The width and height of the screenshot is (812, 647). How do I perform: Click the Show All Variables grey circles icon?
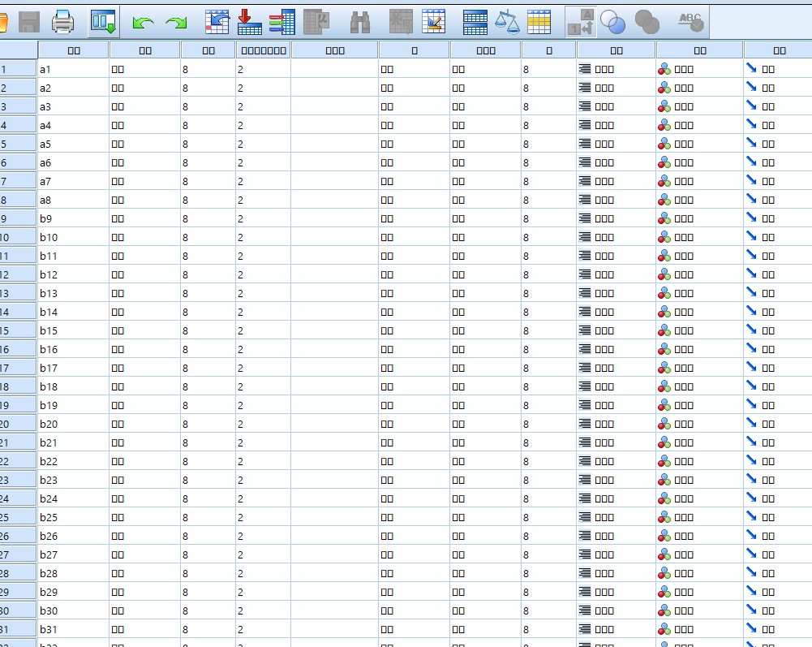(647, 22)
